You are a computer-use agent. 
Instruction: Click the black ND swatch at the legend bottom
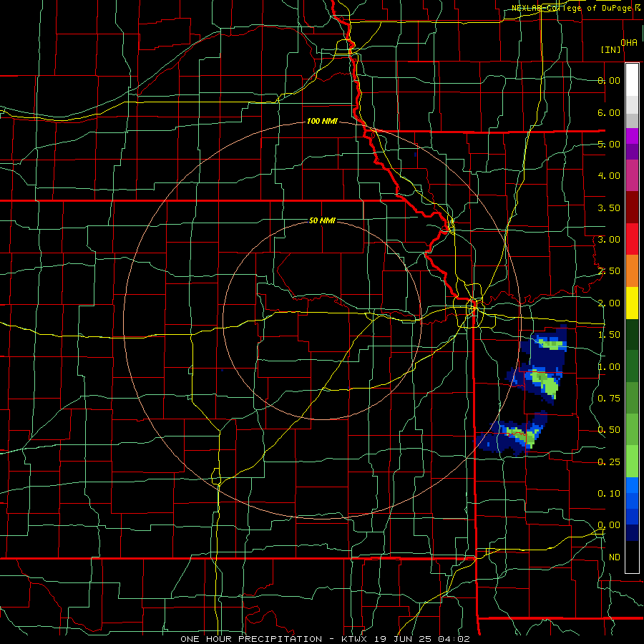632,557
